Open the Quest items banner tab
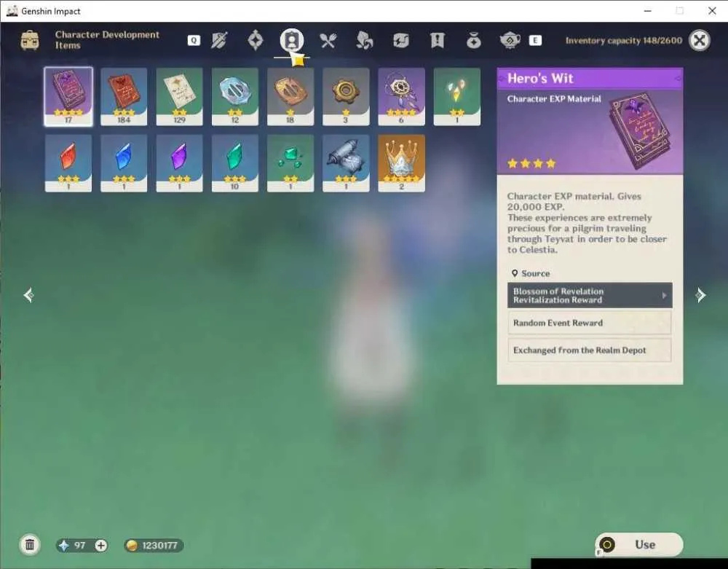This screenshot has width=728, height=569. click(437, 40)
